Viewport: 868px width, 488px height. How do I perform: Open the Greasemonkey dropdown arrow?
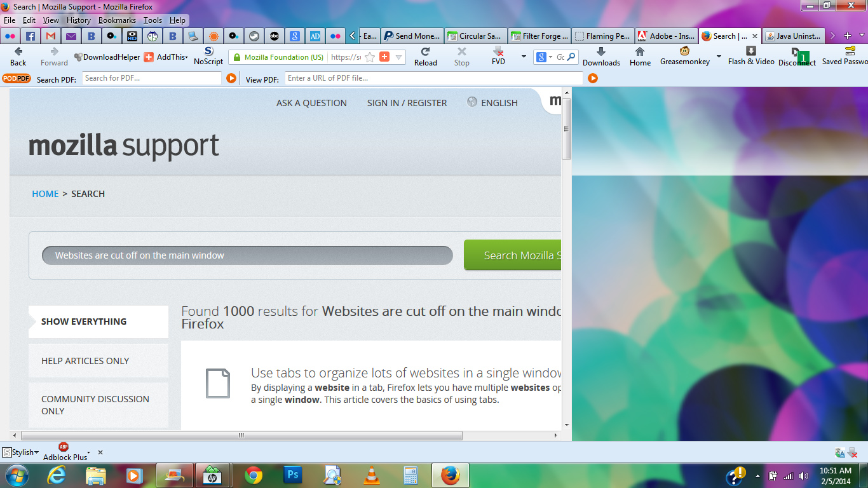click(x=719, y=57)
